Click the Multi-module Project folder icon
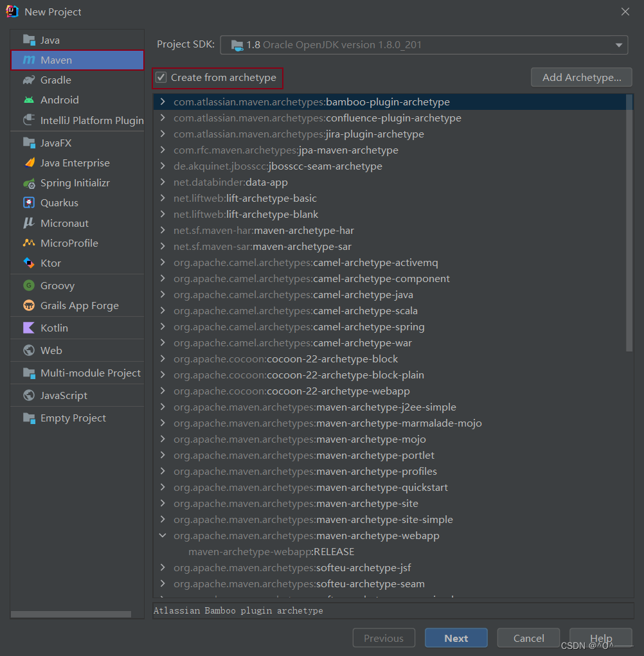This screenshot has height=656, width=644. [x=29, y=373]
